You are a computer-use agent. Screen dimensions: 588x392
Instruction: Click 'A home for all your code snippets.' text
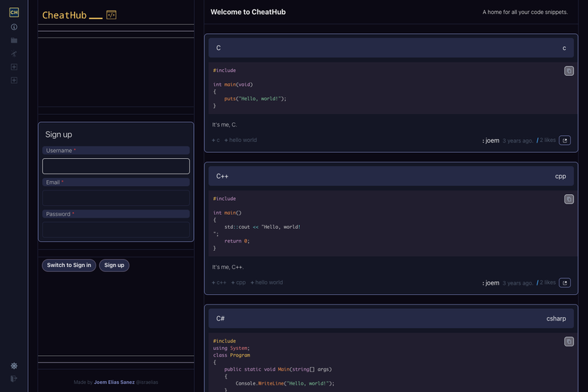pos(525,12)
